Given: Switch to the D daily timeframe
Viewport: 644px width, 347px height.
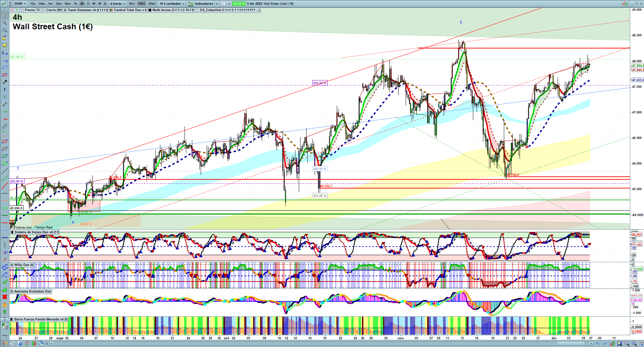Looking at the screenshot, I should pyautogui.click(x=88, y=4).
